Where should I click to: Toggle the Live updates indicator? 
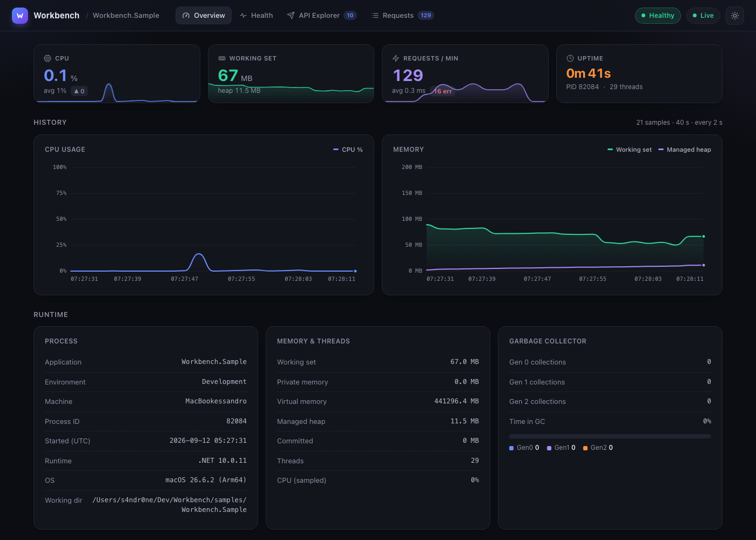[x=703, y=16]
